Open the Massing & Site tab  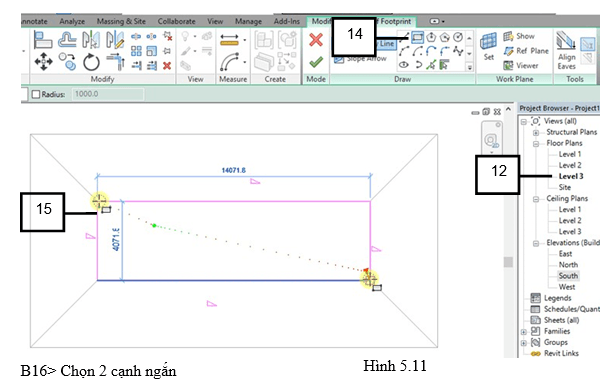(x=121, y=22)
